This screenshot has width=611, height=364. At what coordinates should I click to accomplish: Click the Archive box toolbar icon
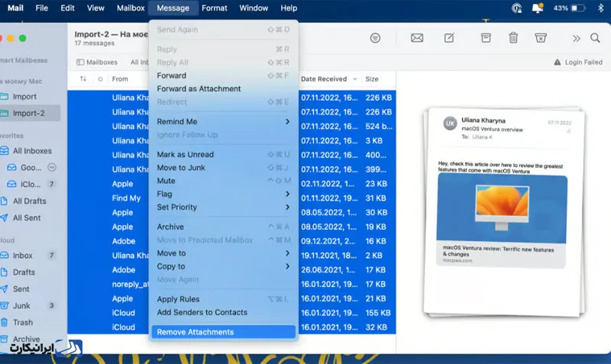pyautogui.click(x=486, y=37)
